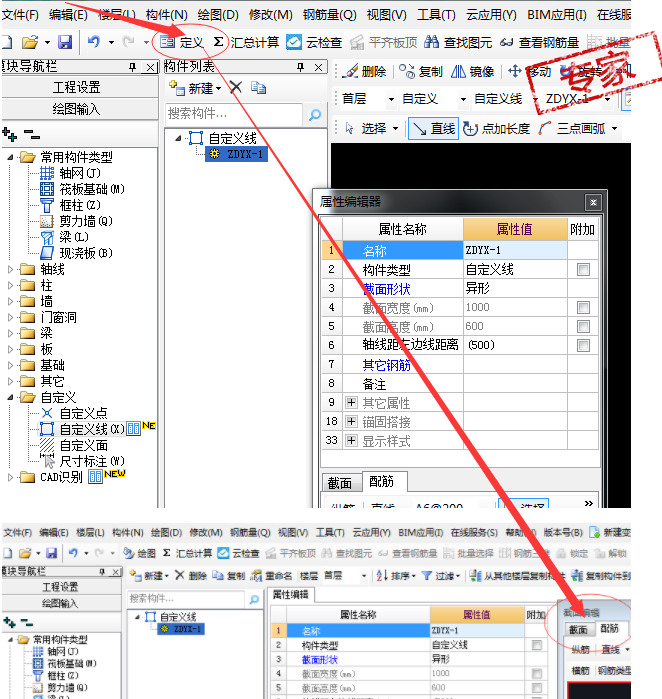Click the 锁定 lock button
The height and width of the screenshot is (699, 662).
573,553
